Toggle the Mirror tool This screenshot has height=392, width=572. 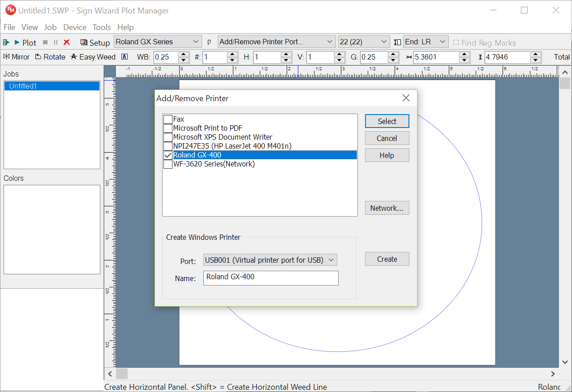(x=17, y=57)
